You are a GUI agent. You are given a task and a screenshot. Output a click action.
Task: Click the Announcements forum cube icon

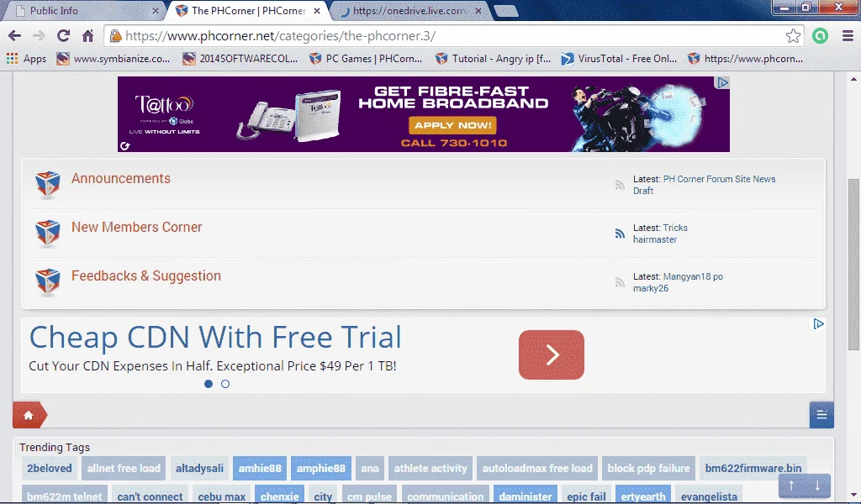[48, 184]
